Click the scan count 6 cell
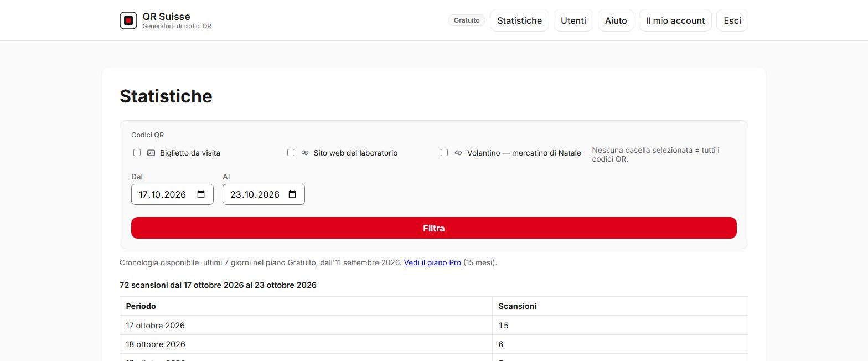The width and height of the screenshot is (868, 361). coord(620,344)
